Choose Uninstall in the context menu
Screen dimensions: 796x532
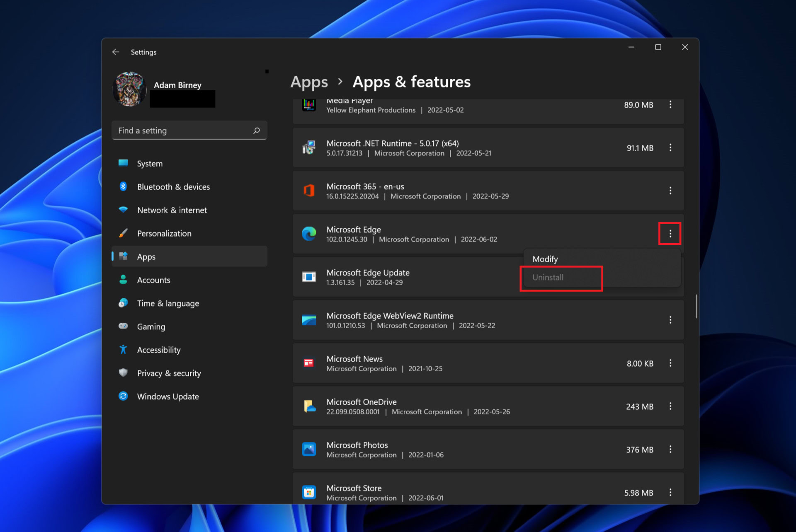602,277
